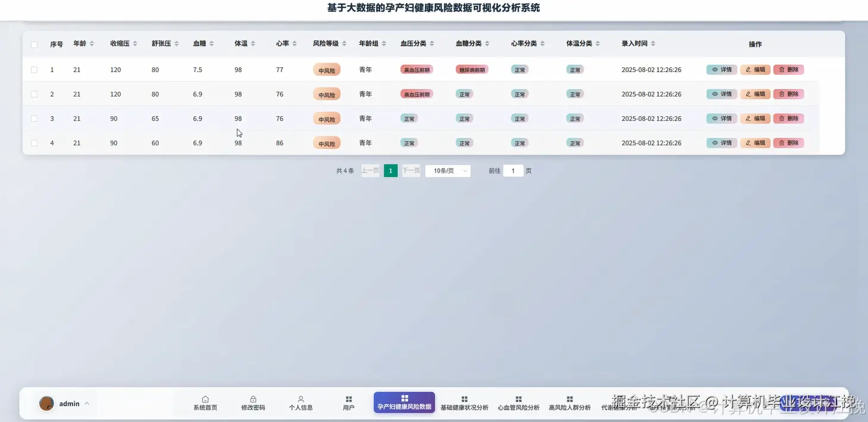Sort table by 年龄 column arrows
This screenshot has height=422, width=868.
click(x=92, y=44)
